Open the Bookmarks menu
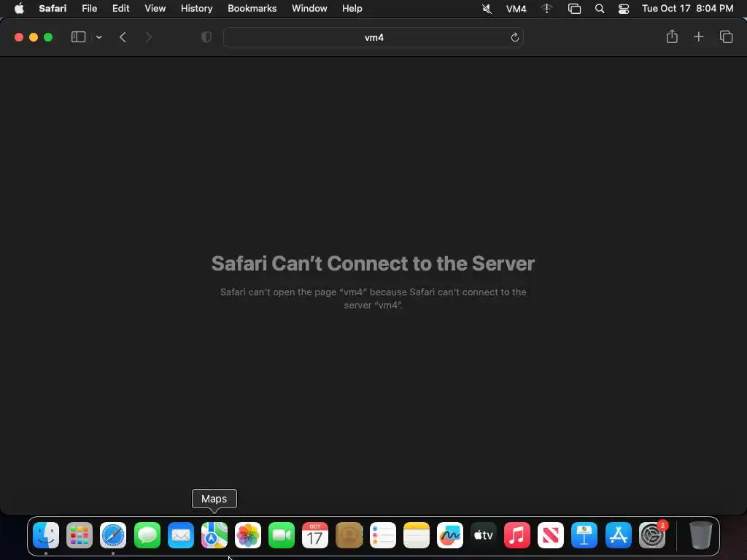Screen dimensions: 747x560 (252, 8)
